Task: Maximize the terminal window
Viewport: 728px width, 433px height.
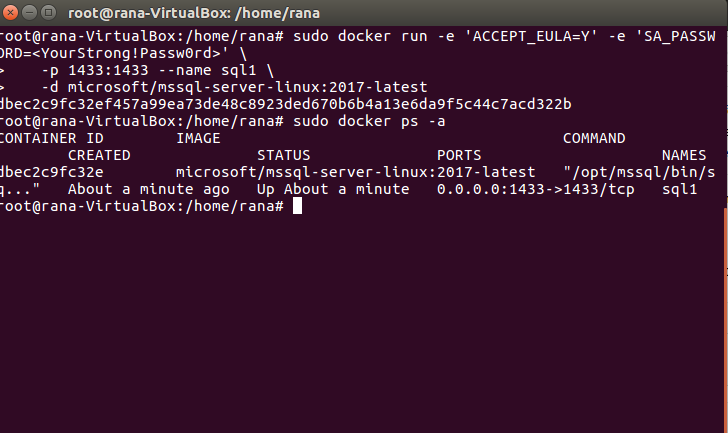Action: pyautogui.click(x=48, y=13)
